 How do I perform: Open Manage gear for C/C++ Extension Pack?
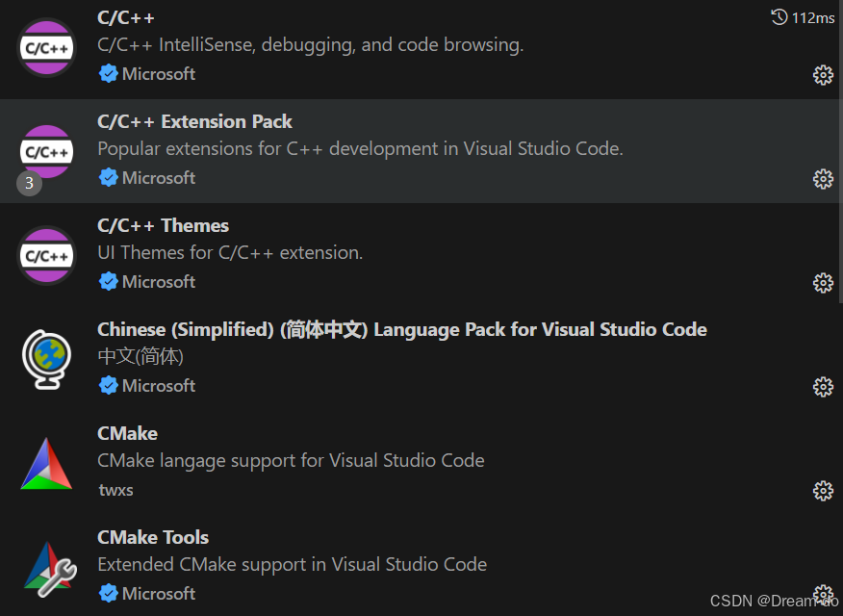tap(823, 179)
